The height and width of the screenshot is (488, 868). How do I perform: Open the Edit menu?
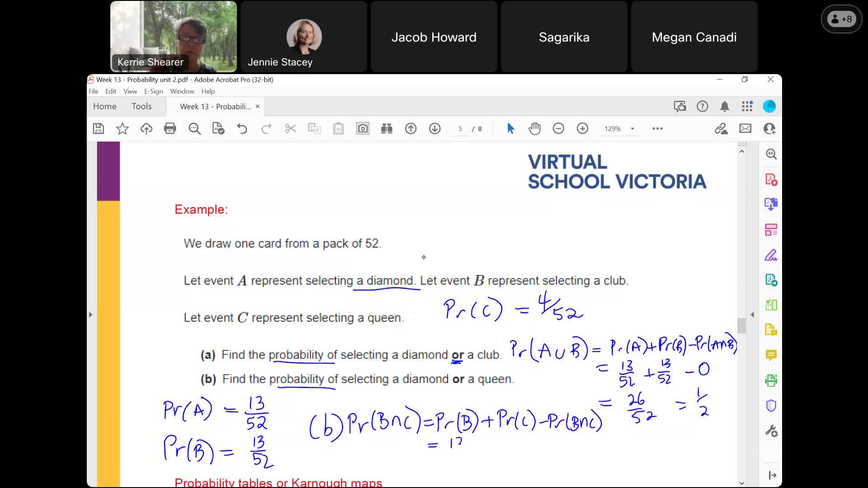[x=111, y=91]
